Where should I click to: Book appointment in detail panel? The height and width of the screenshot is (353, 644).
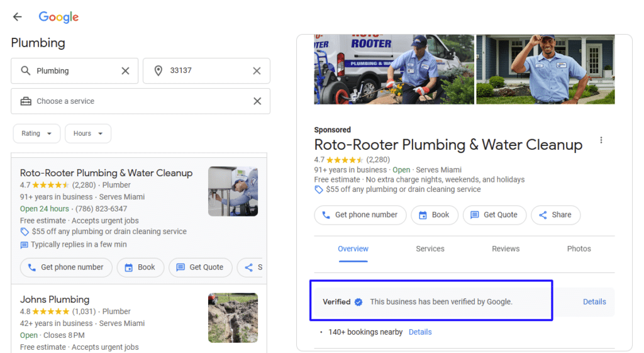click(435, 215)
